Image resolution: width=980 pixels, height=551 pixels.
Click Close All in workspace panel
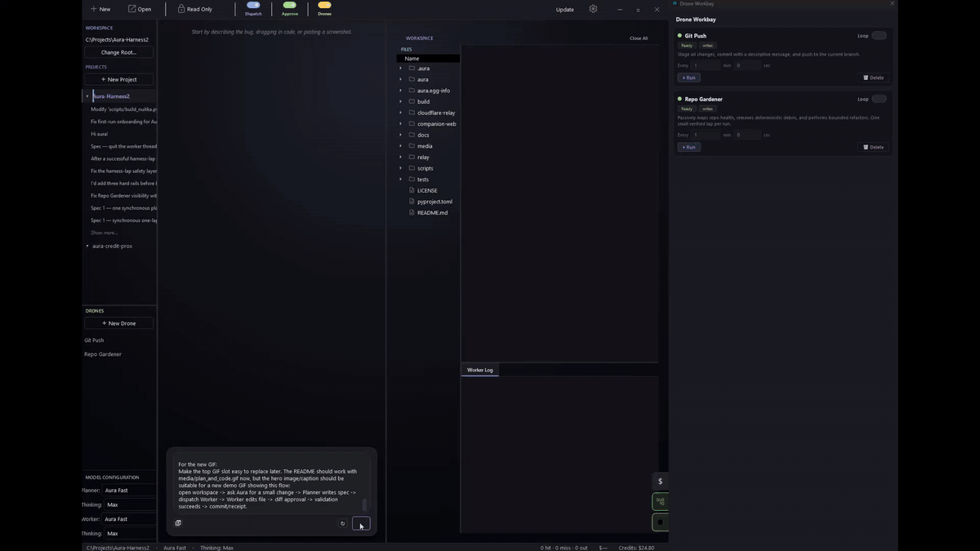[x=639, y=38]
